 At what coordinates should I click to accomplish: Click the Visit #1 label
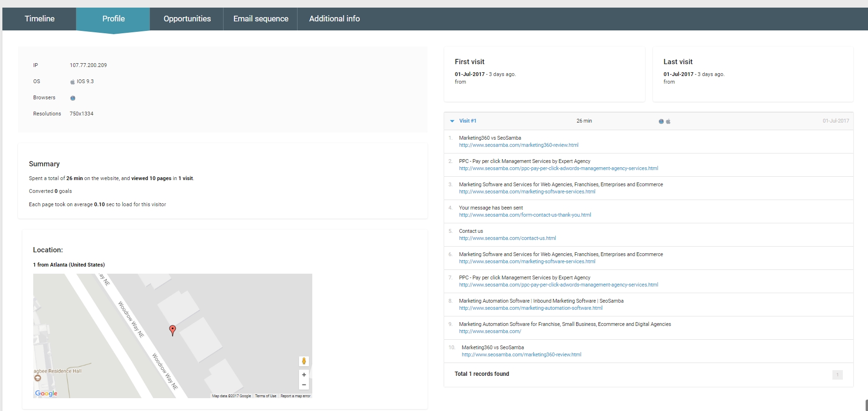tap(467, 121)
